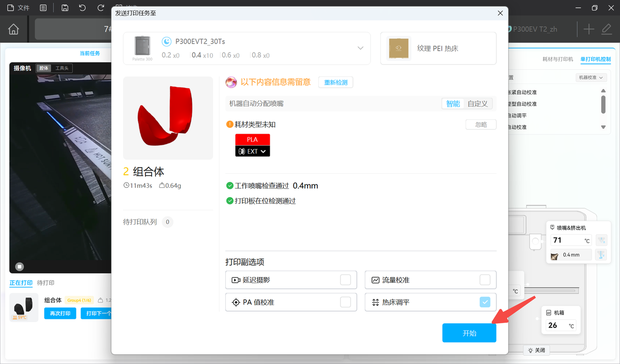Switch nozzle assignment to 自定义

pyautogui.click(x=478, y=104)
